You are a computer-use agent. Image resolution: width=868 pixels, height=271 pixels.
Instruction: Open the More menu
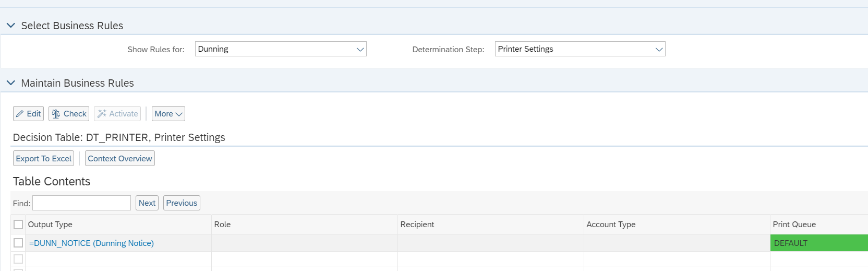pyautogui.click(x=168, y=114)
